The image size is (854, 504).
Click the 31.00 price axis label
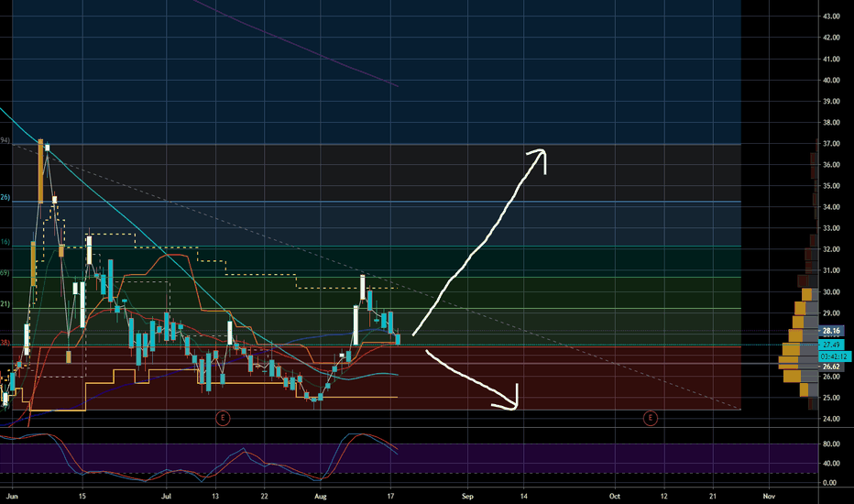click(831, 271)
